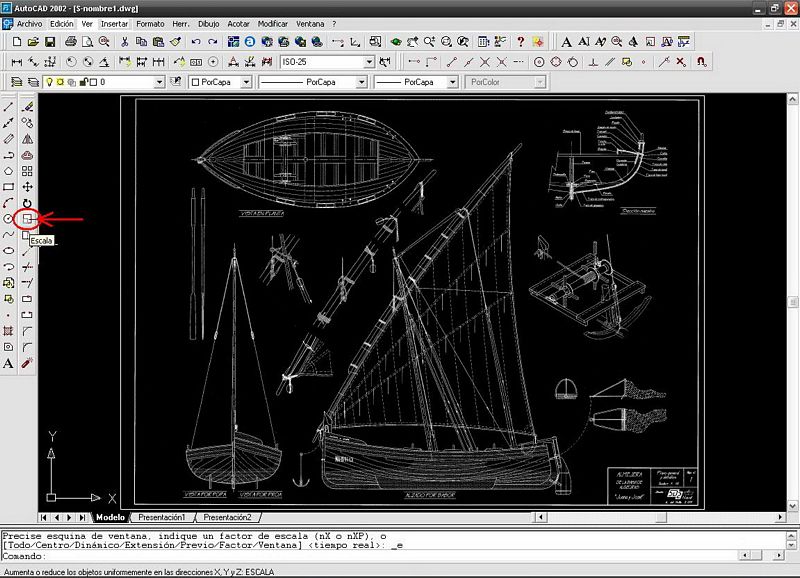Select the Offset modify tool
800x578 pixels.
tap(27, 155)
